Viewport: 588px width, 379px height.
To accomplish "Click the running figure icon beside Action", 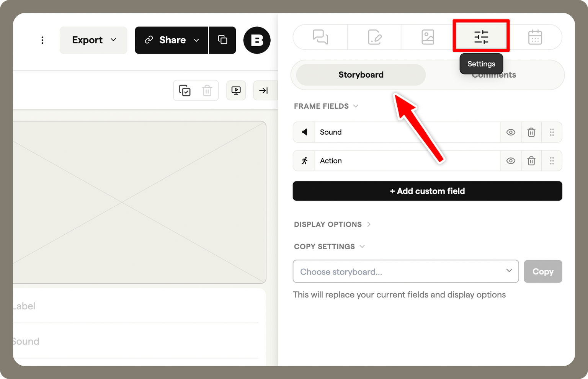I will (304, 160).
